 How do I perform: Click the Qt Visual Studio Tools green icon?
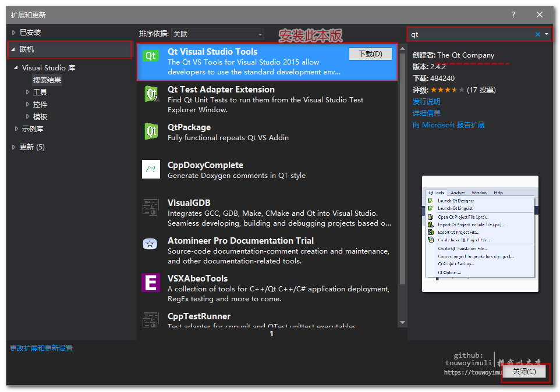click(151, 56)
